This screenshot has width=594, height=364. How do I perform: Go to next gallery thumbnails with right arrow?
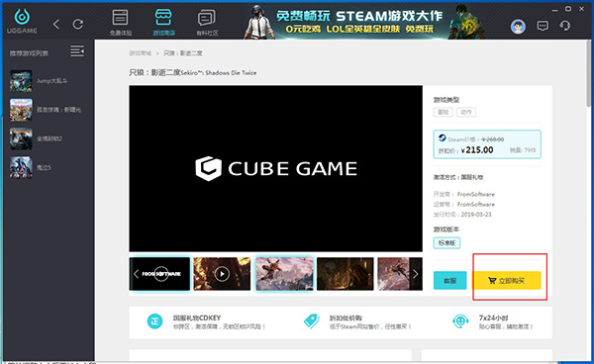click(x=416, y=274)
